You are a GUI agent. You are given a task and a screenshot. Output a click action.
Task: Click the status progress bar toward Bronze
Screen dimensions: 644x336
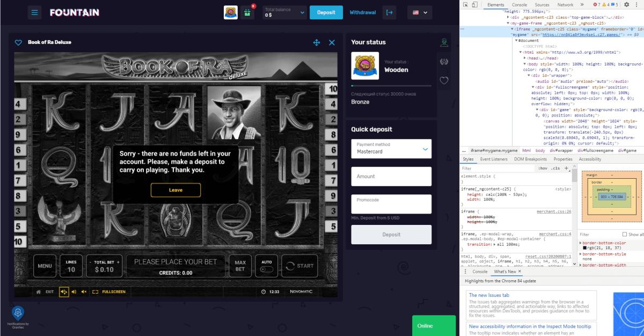391,85
